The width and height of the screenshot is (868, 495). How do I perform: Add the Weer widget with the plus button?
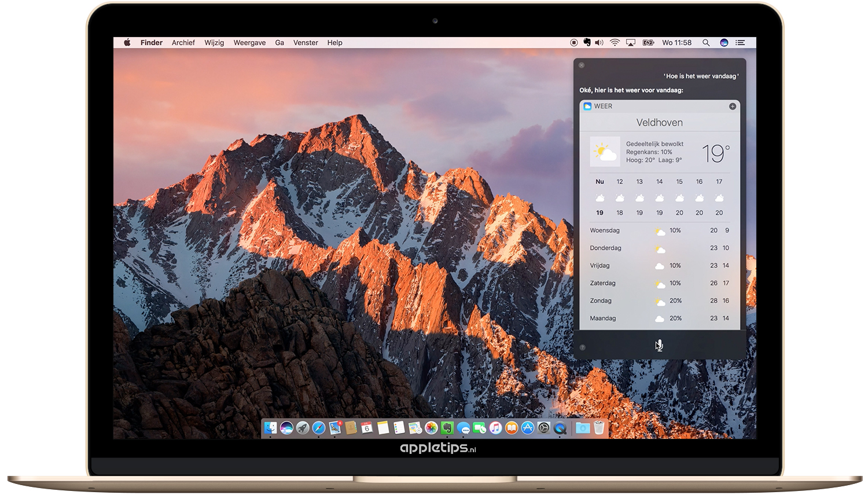(x=732, y=107)
